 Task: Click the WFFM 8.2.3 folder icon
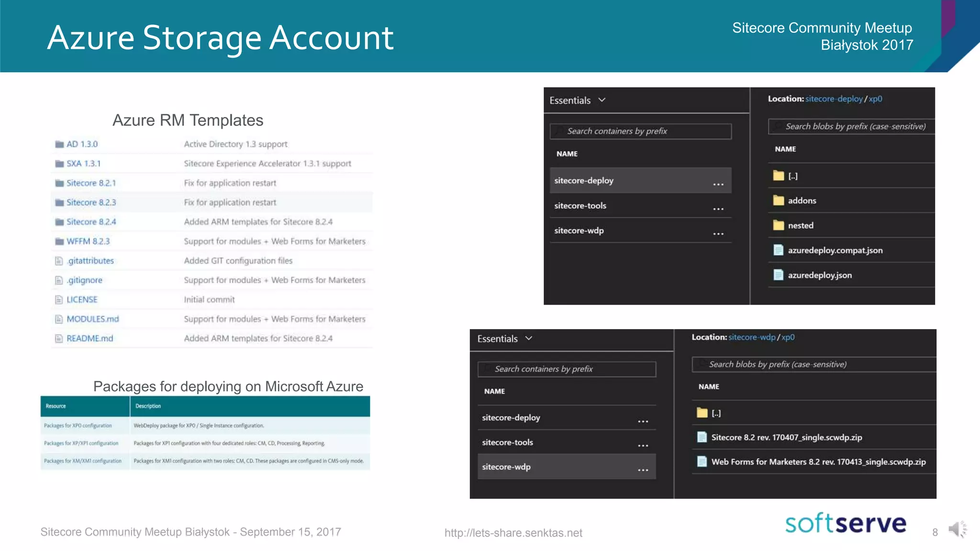pos(59,242)
